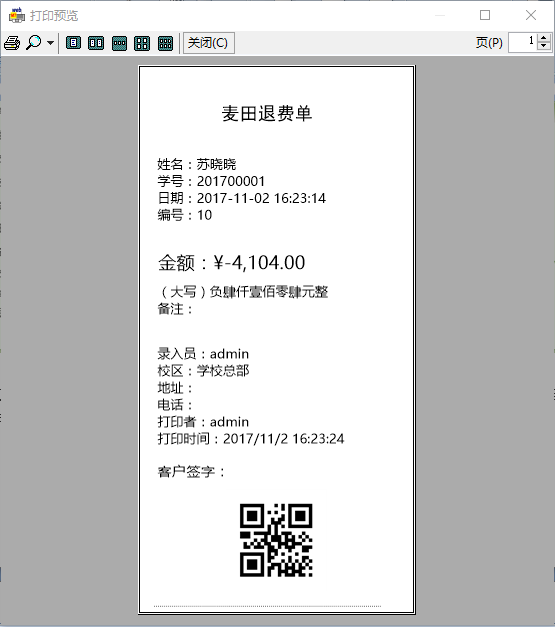This screenshot has height=627, width=555.
Task: Select the four-page view layout
Action: (x=142, y=43)
